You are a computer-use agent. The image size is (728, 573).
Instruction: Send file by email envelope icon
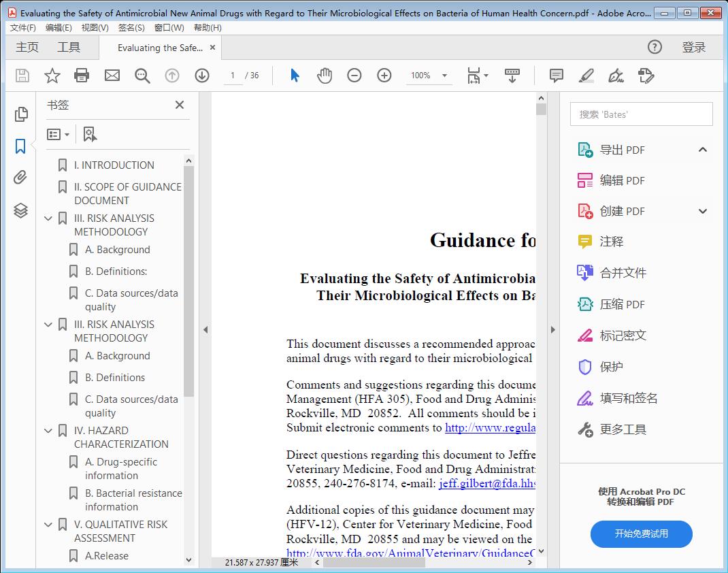click(112, 76)
